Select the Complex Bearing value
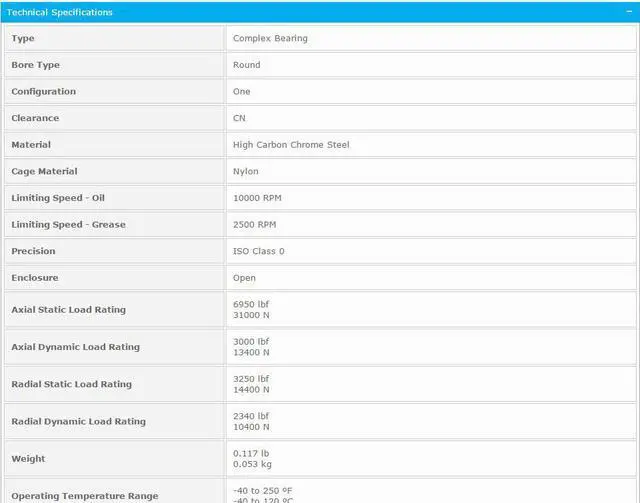The height and width of the screenshot is (503, 640). click(270, 38)
